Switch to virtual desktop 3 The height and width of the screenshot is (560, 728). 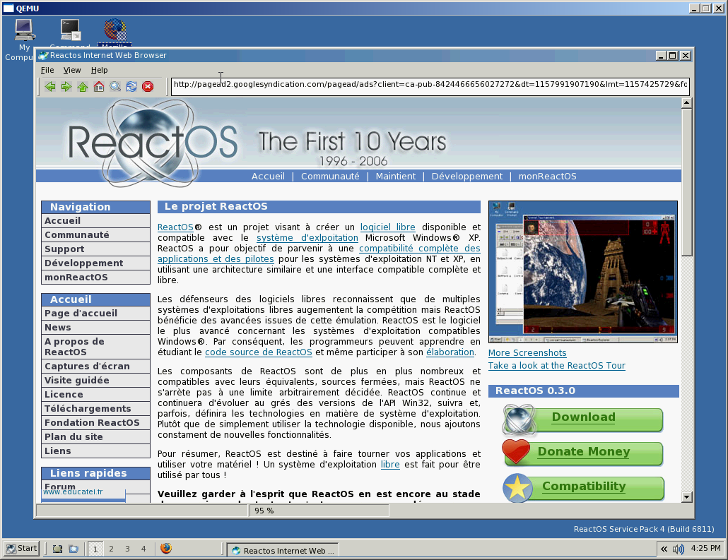point(127,549)
